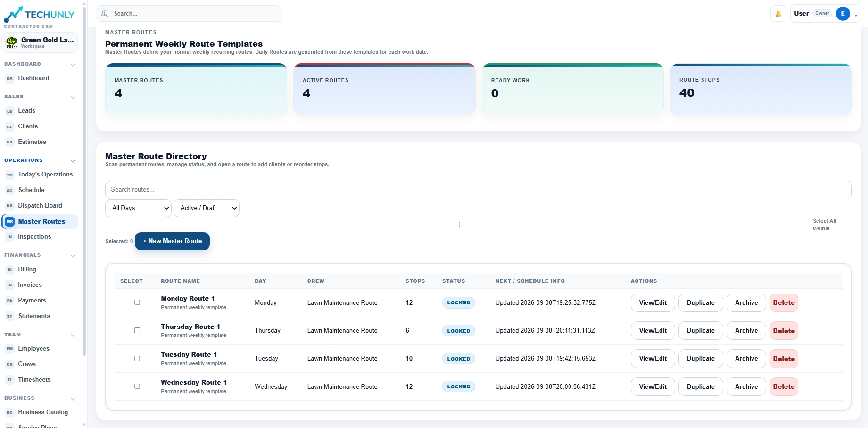The image size is (868, 428).
Task: Click the search magnifier icon
Action: pos(105,14)
